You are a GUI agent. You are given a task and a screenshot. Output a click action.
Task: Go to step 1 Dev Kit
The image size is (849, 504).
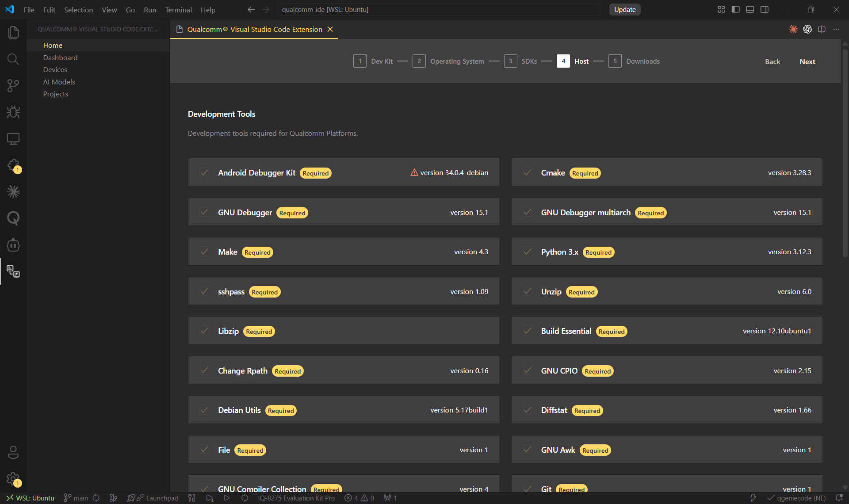(373, 61)
